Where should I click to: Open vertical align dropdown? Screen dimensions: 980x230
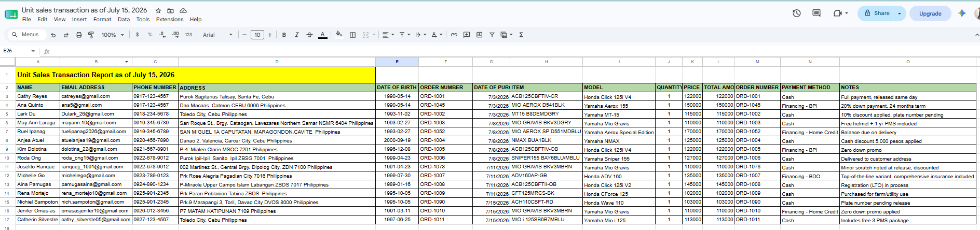[404, 35]
